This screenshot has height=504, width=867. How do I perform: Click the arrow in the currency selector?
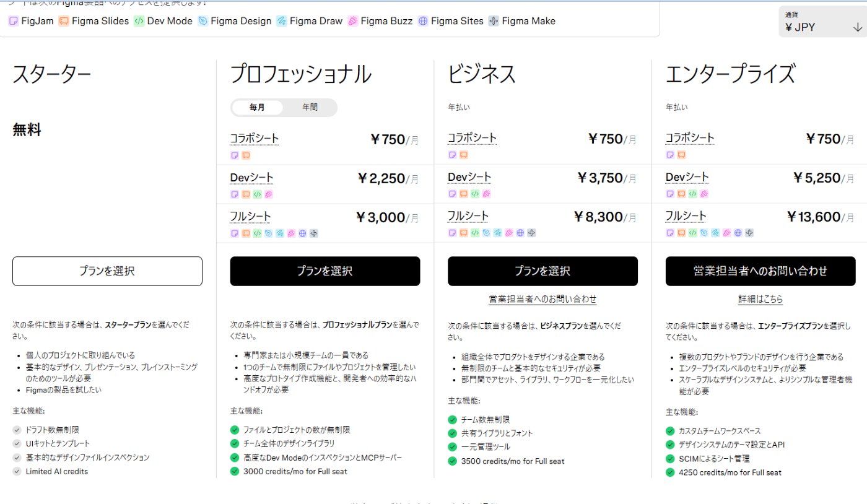point(857,27)
